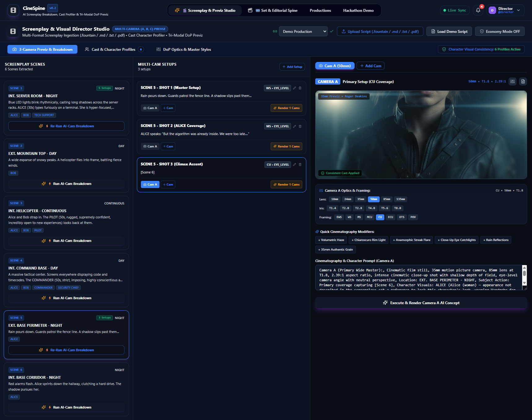Switch to Cast & Character Profiles tab

(x=114, y=49)
